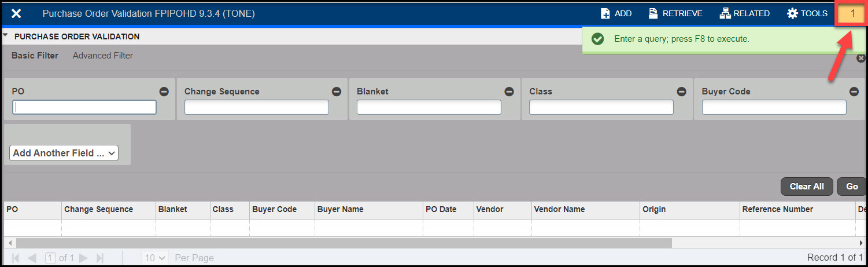Click the Go button
868x267 pixels.
[851, 186]
